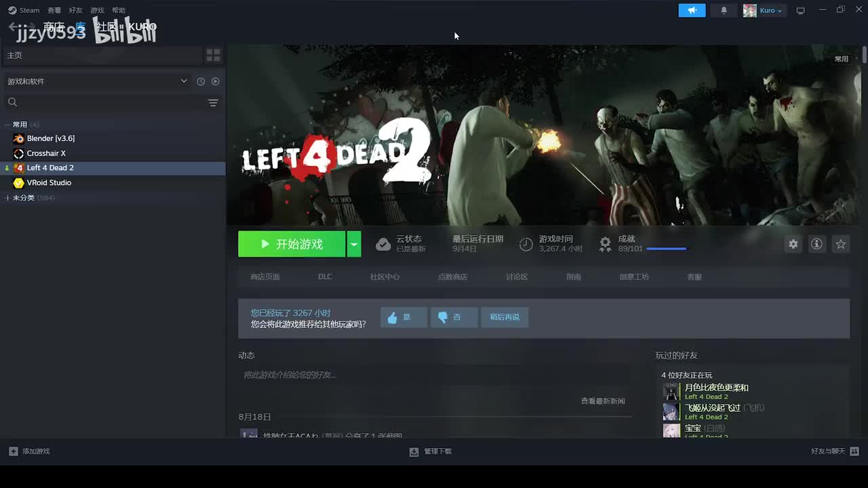
Task: Sort by recent activity clock icon
Action: coord(201,81)
